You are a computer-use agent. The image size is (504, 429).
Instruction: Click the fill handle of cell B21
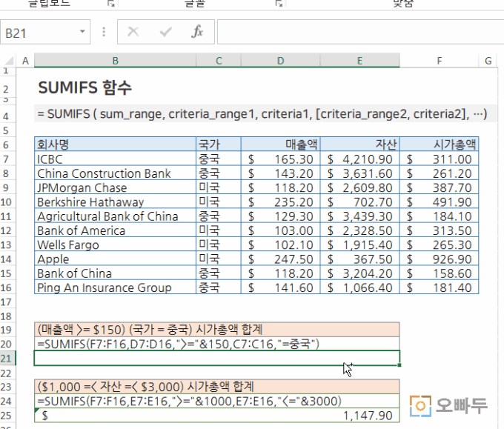coord(399,365)
